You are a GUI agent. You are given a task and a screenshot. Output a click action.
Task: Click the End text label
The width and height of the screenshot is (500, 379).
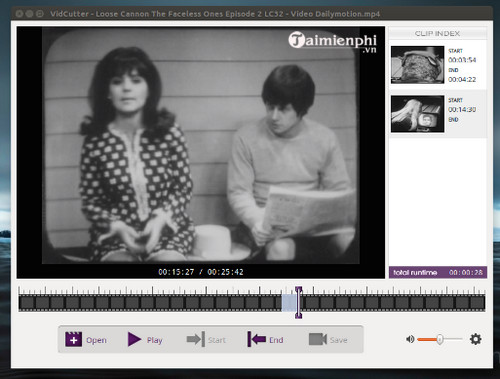click(x=276, y=340)
